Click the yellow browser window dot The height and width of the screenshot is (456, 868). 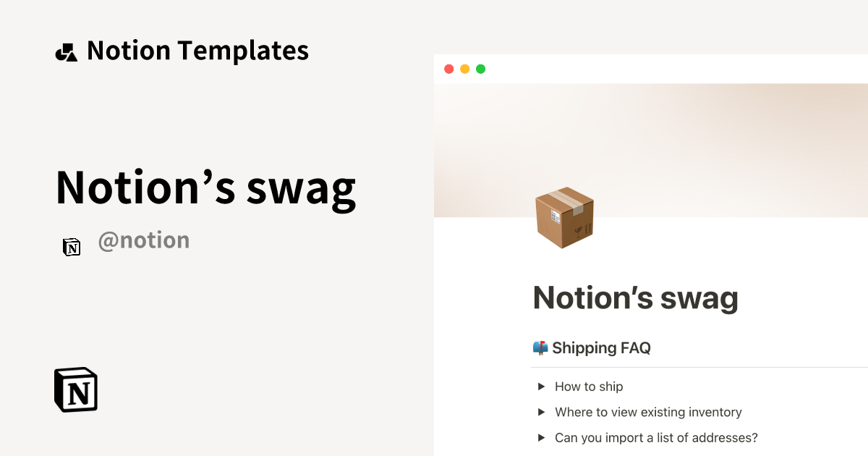coord(465,69)
